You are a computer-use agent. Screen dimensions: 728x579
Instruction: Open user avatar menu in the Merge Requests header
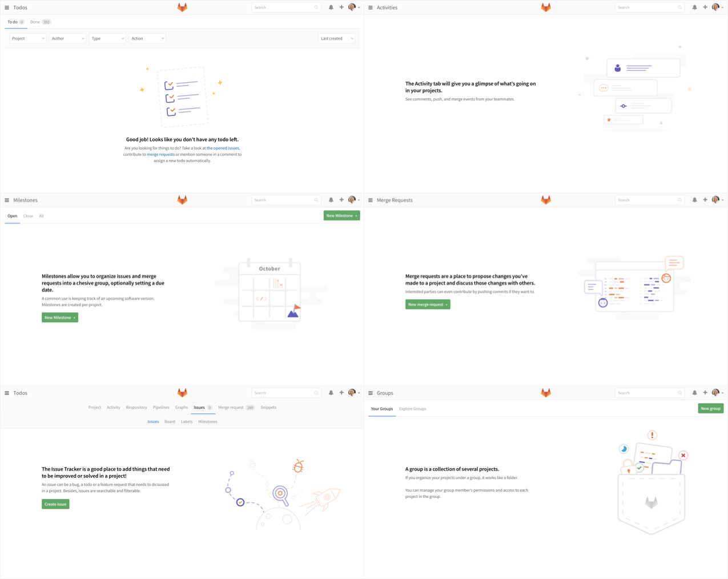[x=717, y=200]
